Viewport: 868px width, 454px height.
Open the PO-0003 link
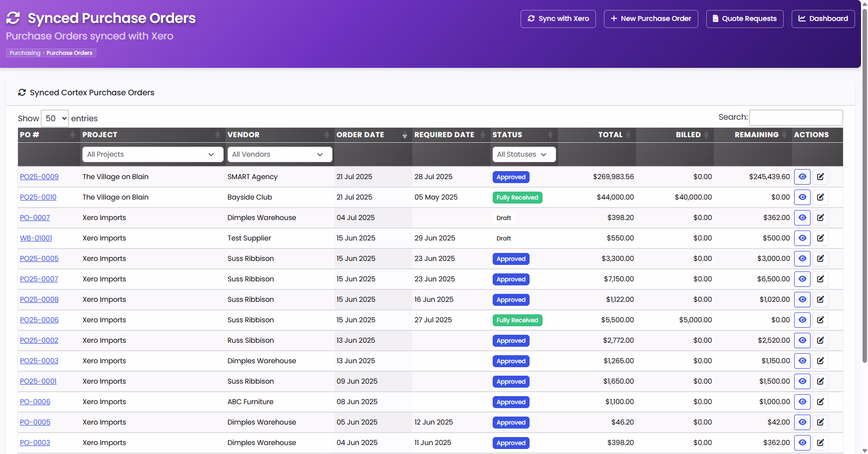(35, 443)
